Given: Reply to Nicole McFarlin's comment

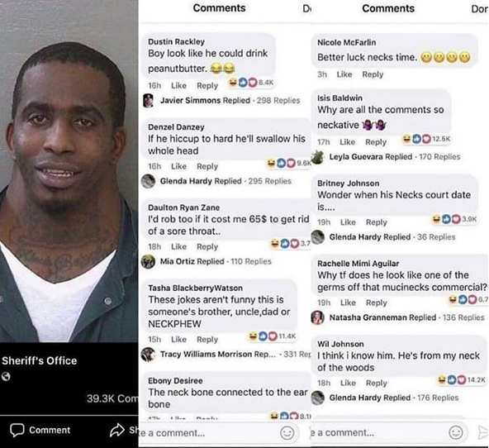Looking at the screenshot, I should pyautogui.click(x=373, y=74).
